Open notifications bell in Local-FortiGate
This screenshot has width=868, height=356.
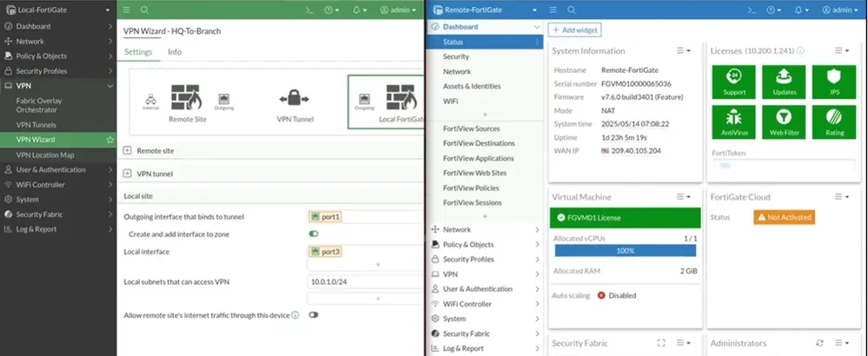tap(360, 10)
